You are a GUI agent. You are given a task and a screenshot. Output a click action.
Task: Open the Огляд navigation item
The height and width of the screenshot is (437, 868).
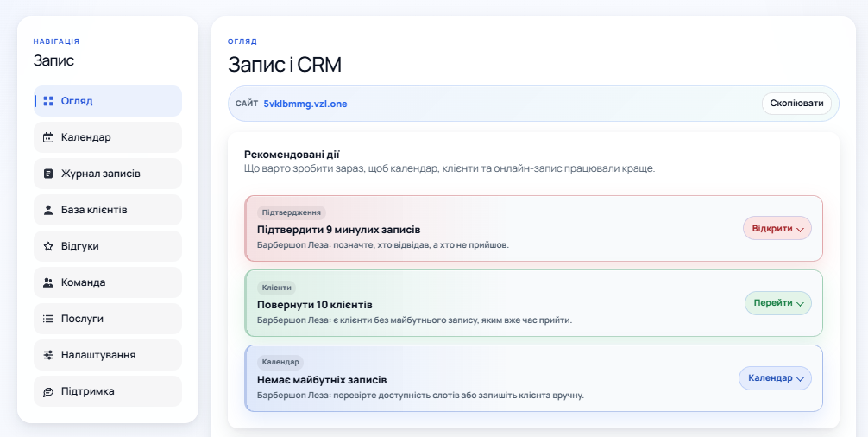coord(108,101)
